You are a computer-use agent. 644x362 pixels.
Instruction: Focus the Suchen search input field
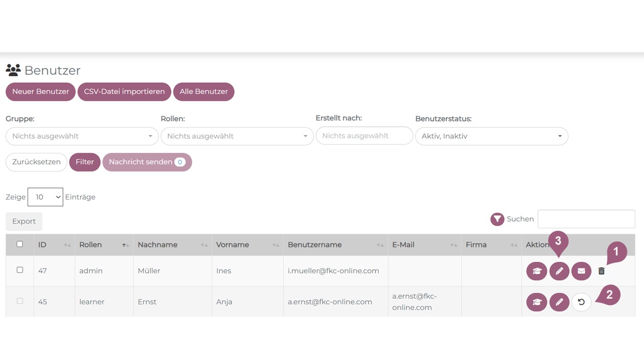click(x=586, y=219)
